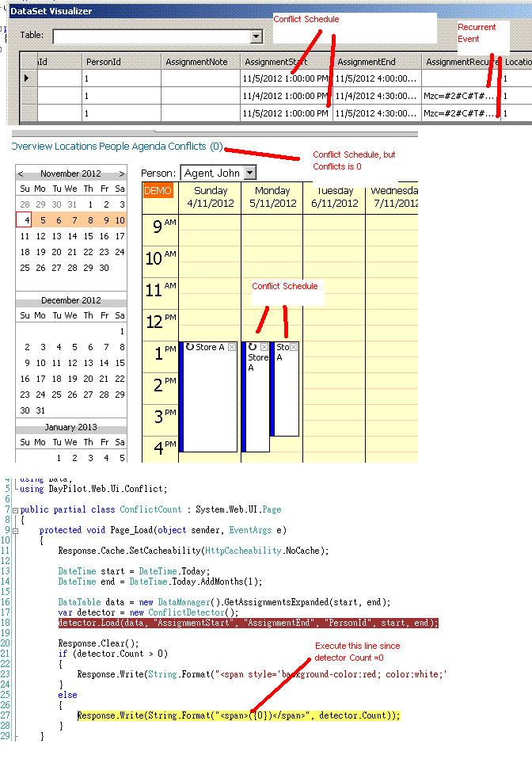The width and height of the screenshot is (532, 759).
Task: Click 'Response.Clear();' code line
Action: tap(98, 643)
